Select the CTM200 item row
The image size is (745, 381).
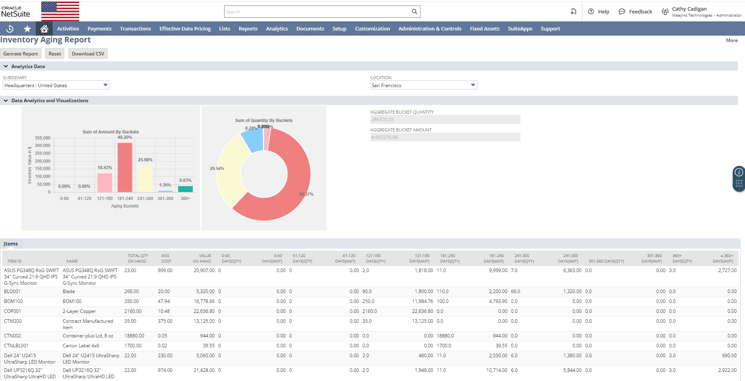click(371, 324)
